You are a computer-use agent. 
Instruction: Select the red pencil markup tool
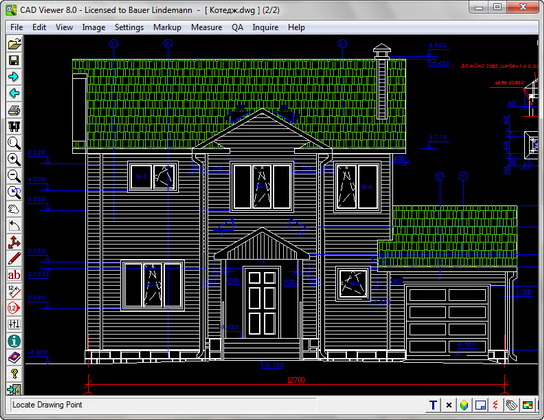14,258
